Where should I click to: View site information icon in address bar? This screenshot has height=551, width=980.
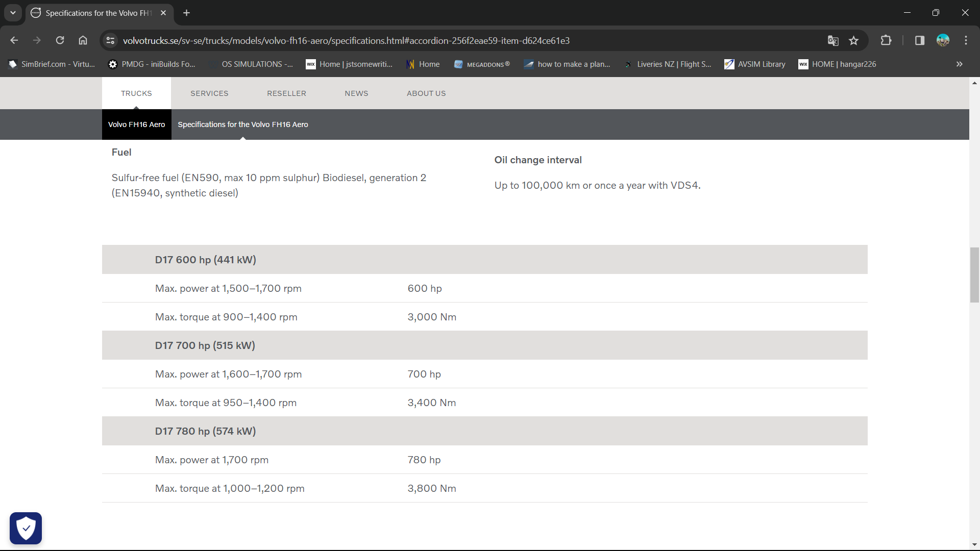point(110,40)
